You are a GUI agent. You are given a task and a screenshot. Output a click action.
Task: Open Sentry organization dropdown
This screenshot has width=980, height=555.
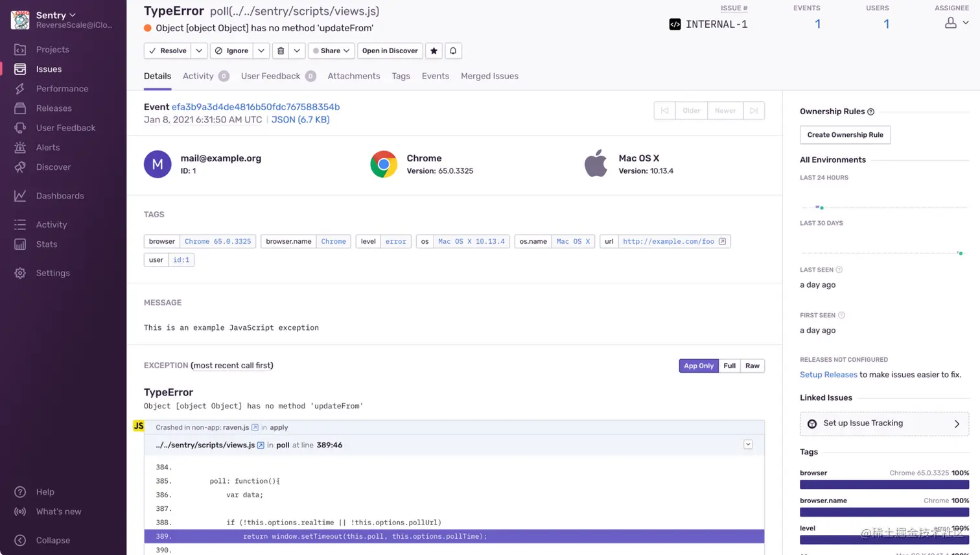tap(56, 15)
